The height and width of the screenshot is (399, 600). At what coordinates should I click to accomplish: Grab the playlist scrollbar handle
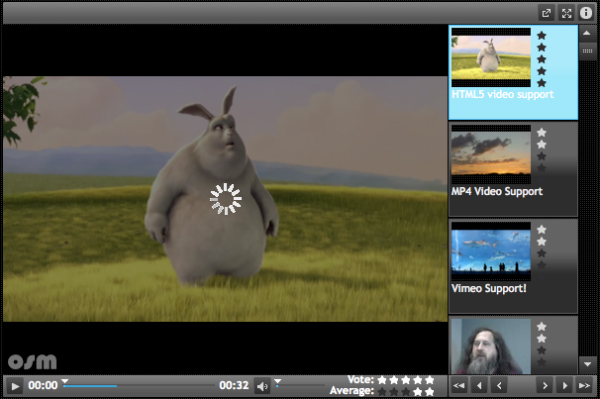click(x=587, y=51)
